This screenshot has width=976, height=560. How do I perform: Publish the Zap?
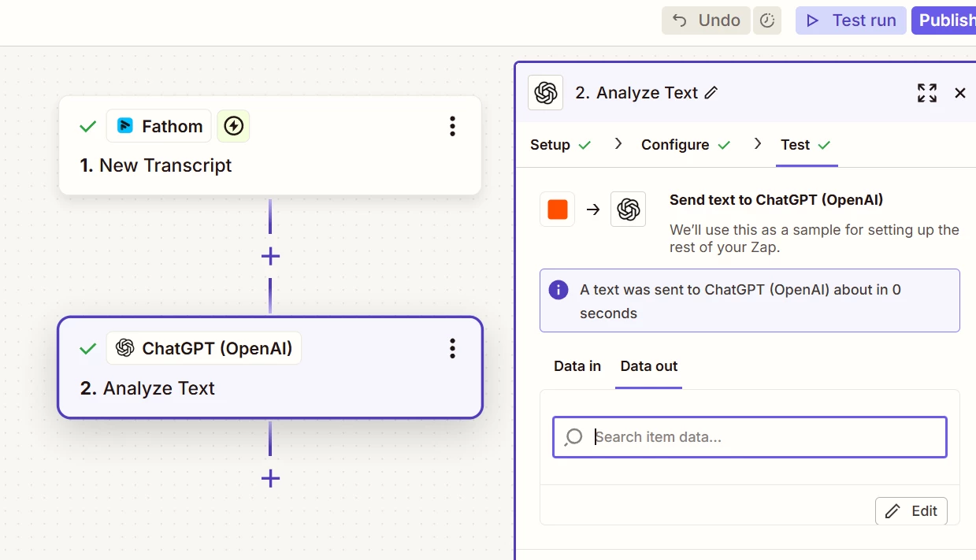click(944, 20)
